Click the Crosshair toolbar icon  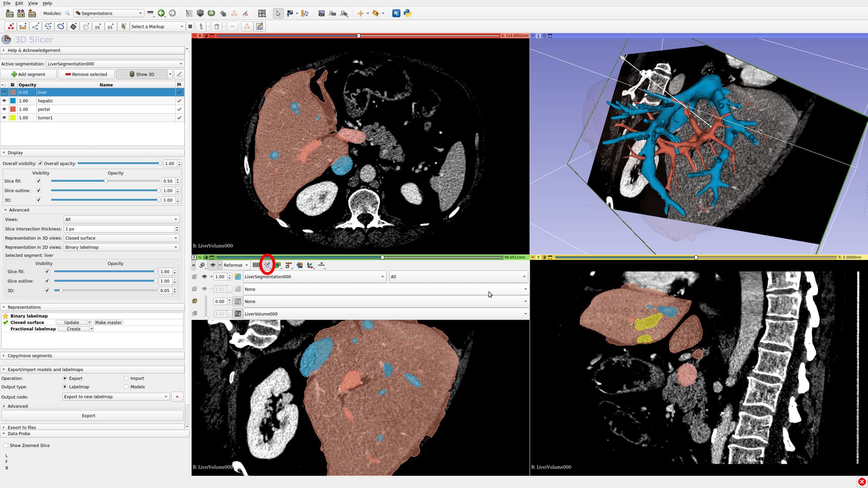coord(360,13)
